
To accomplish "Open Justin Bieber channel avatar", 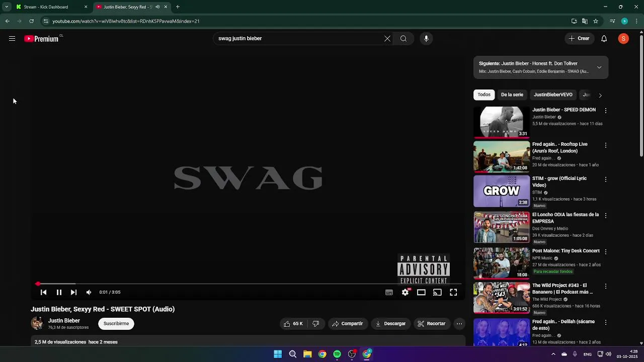I will (37, 323).
